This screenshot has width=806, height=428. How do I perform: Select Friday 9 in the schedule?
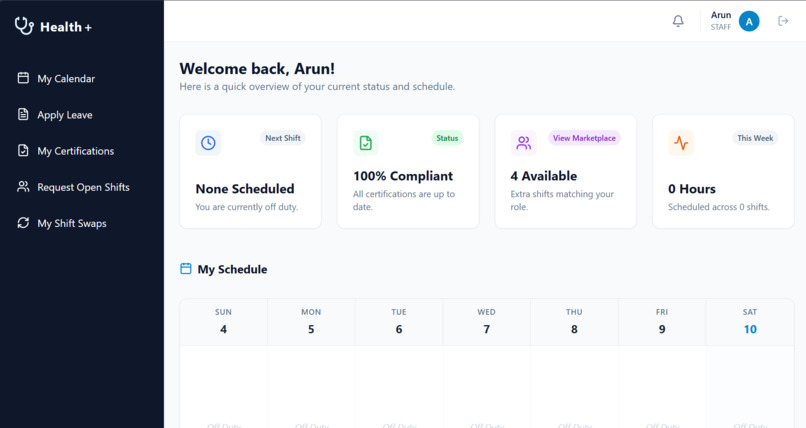click(x=662, y=322)
